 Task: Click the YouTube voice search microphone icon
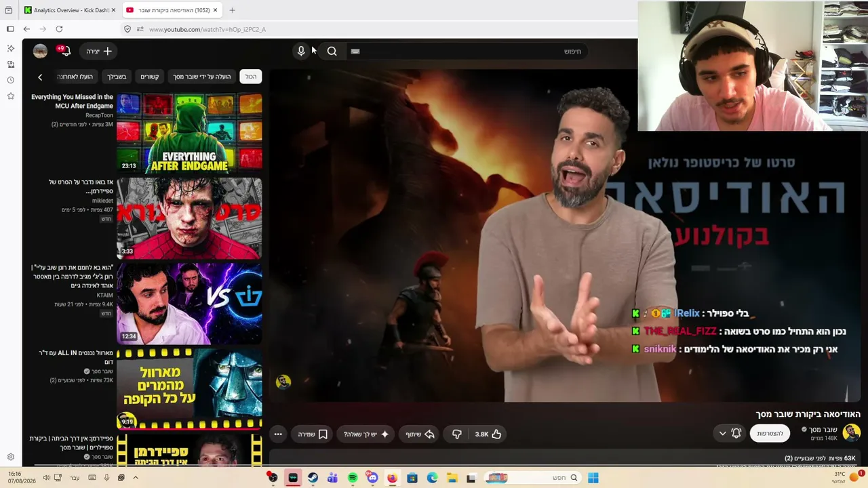(x=301, y=51)
